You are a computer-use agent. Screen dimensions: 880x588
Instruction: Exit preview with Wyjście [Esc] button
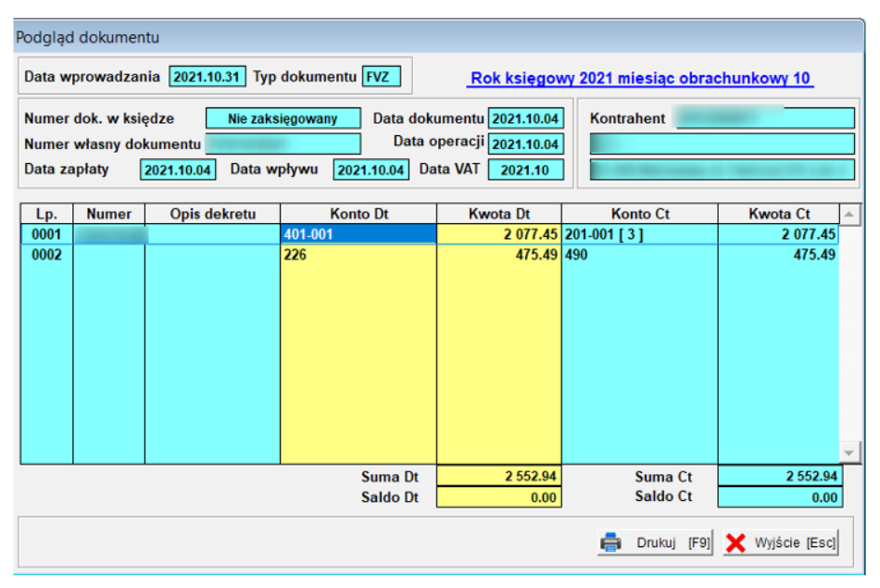click(781, 542)
